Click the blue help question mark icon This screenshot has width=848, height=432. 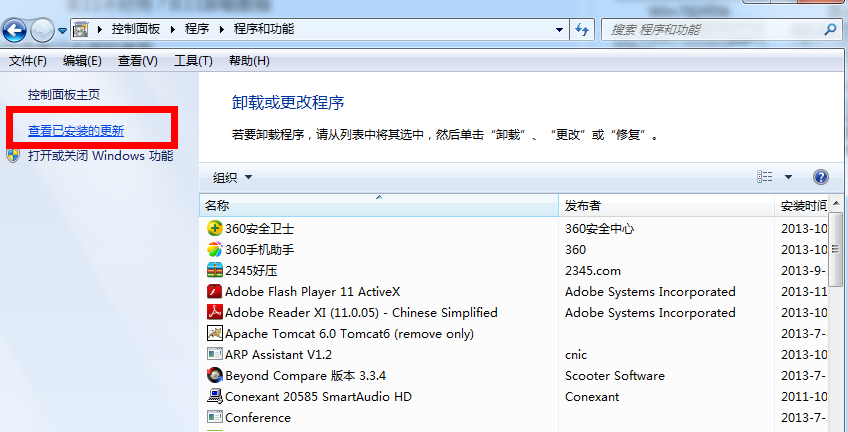(x=820, y=177)
